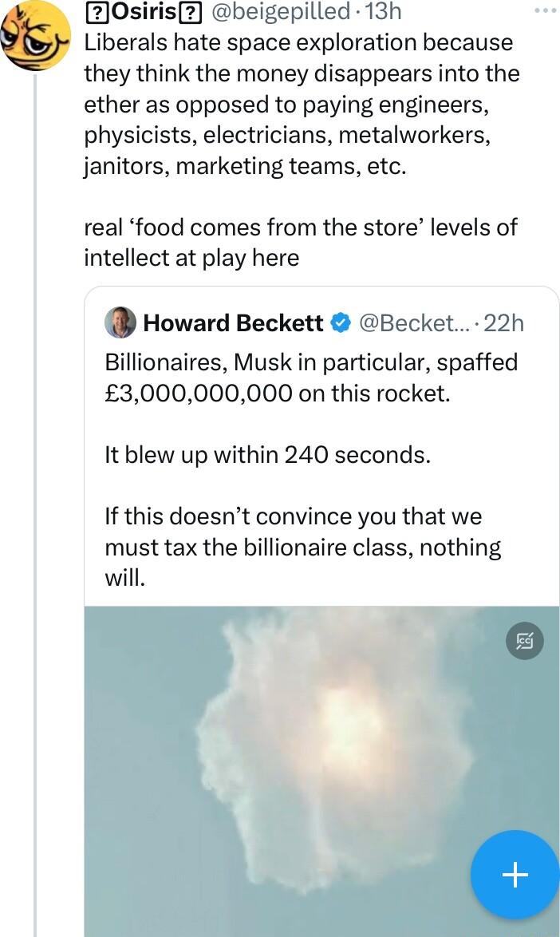Click Howard Beckett's profile picture
560x937 pixels.
118,323
